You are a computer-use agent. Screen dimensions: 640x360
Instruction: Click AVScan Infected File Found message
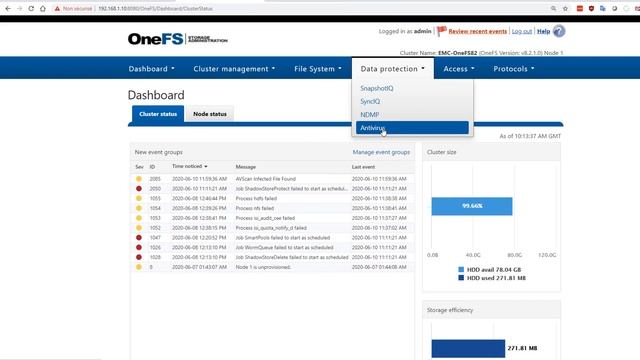pos(266,179)
